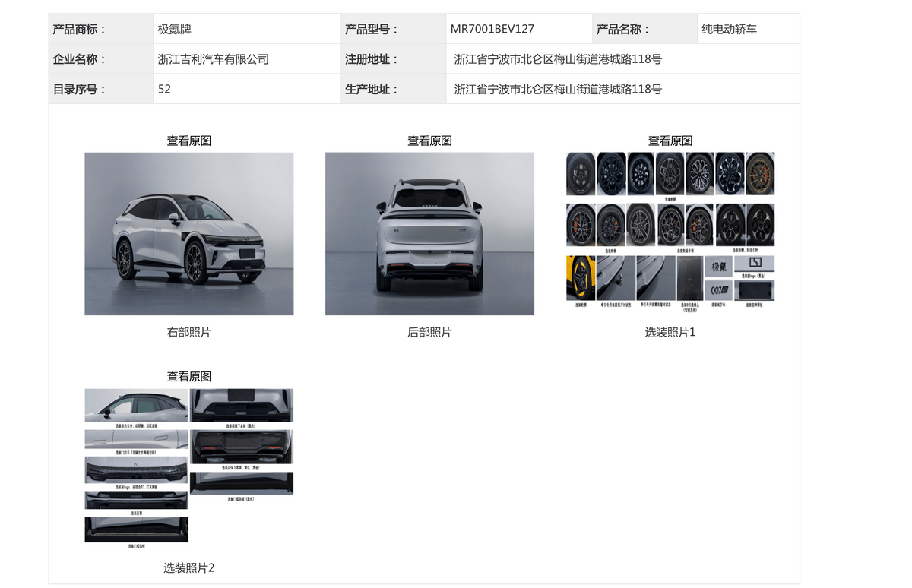Click the 极氪 lettering badge image

tap(718, 267)
